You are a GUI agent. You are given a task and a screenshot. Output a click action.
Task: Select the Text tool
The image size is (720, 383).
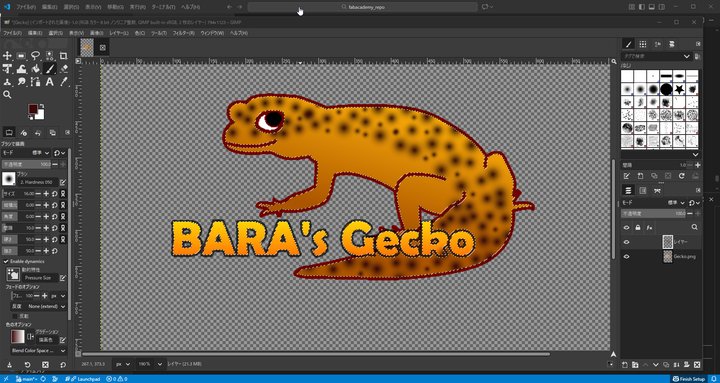[50, 82]
